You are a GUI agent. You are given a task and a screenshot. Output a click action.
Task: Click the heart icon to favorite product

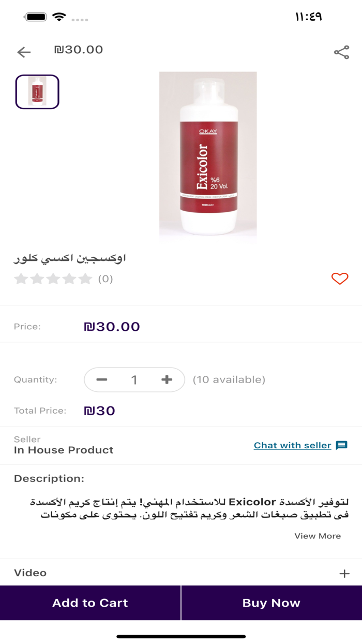click(340, 279)
